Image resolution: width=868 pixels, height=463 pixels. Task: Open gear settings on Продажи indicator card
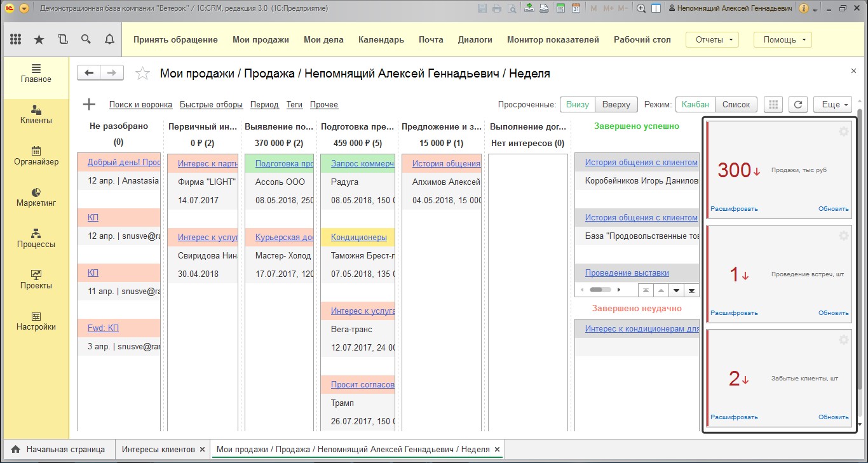843,131
